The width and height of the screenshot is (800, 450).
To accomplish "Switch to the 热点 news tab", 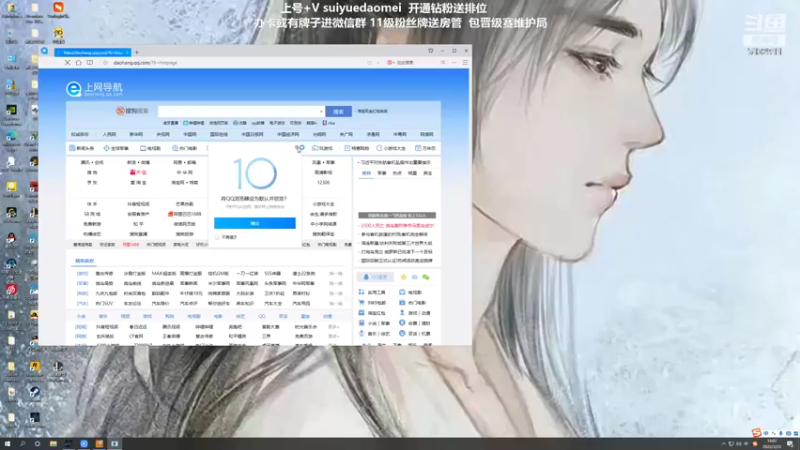I will 397,173.
